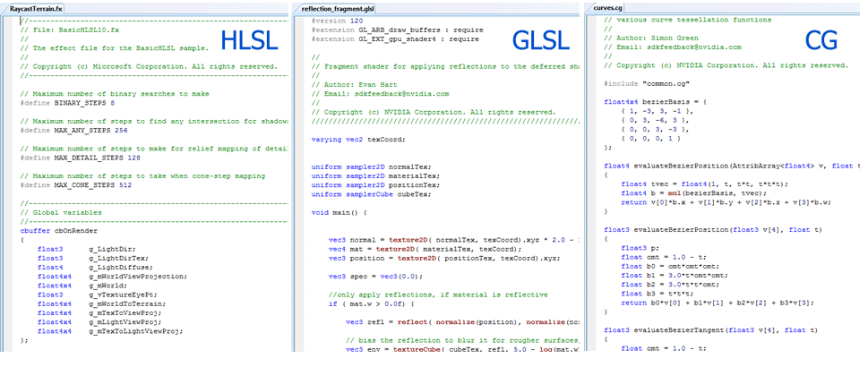The image size is (868, 367).
Task: Click "// various curve tessellation functions" comment
Action: pos(688,20)
